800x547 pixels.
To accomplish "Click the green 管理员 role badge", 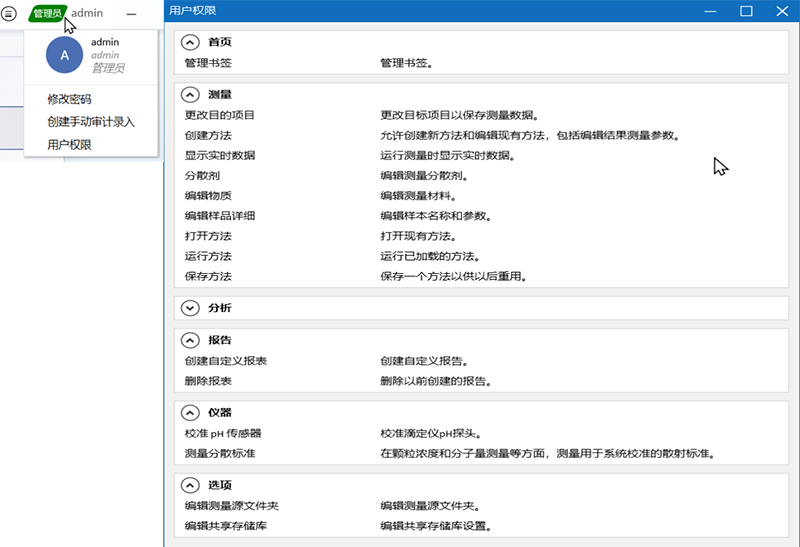I will [47, 13].
